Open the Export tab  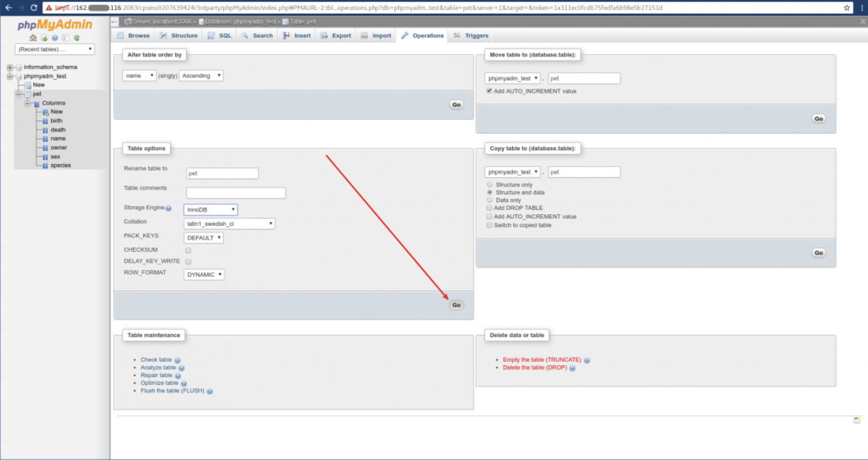tap(336, 35)
